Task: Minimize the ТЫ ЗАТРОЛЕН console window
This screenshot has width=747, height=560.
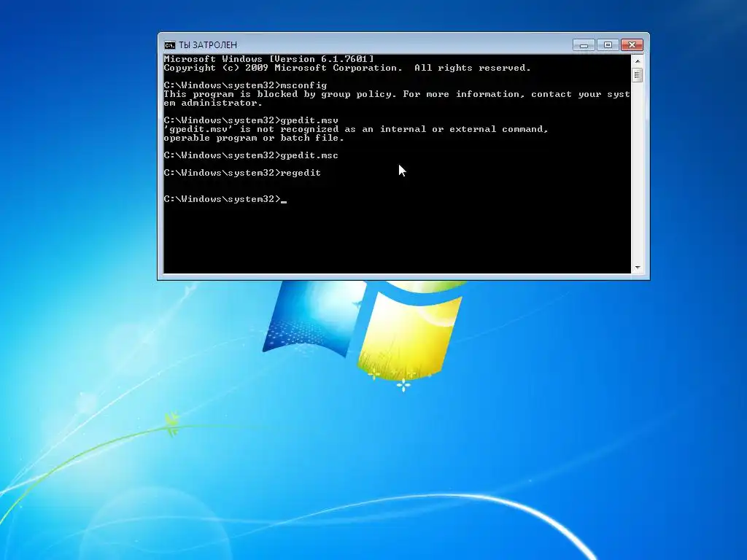Action: (x=584, y=44)
